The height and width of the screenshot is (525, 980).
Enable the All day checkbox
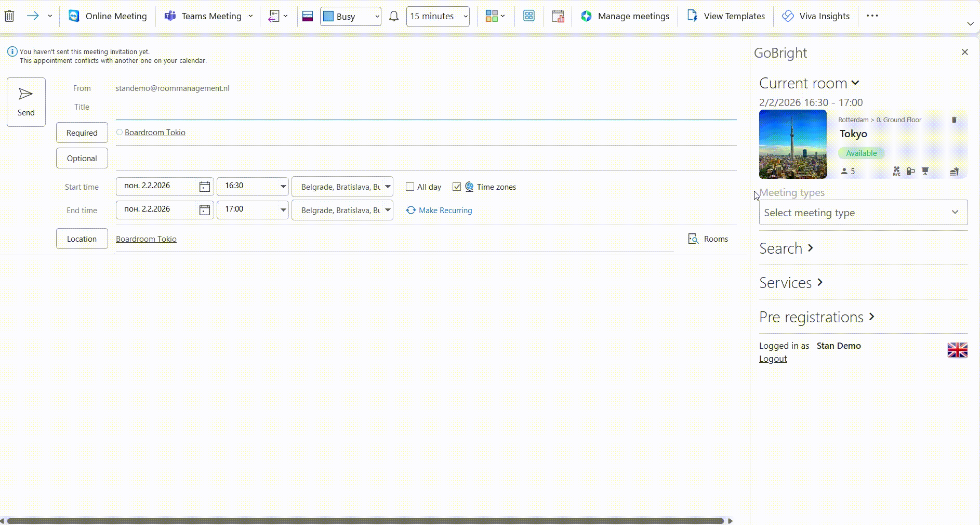tap(410, 187)
